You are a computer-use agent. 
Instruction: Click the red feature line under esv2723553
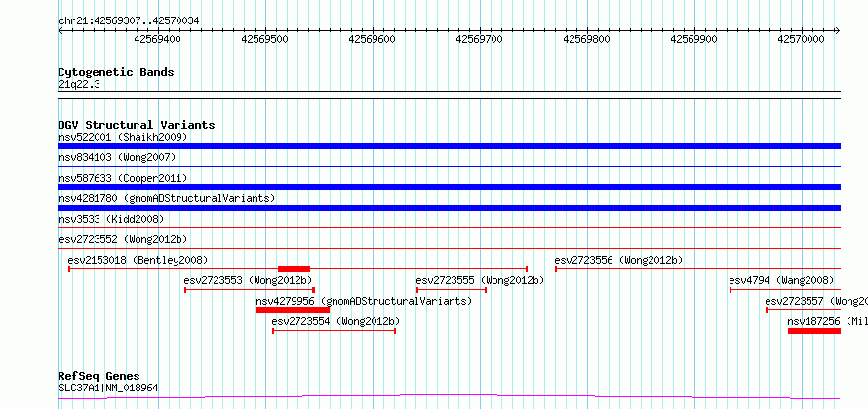(x=250, y=290)
